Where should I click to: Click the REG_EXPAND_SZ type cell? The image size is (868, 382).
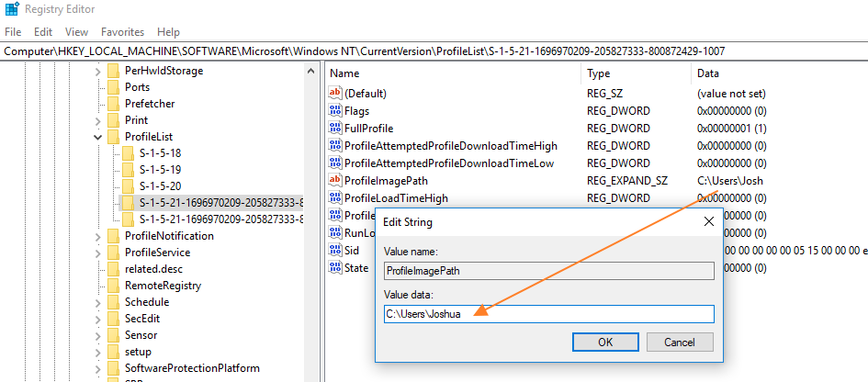(x=627, y=181)
